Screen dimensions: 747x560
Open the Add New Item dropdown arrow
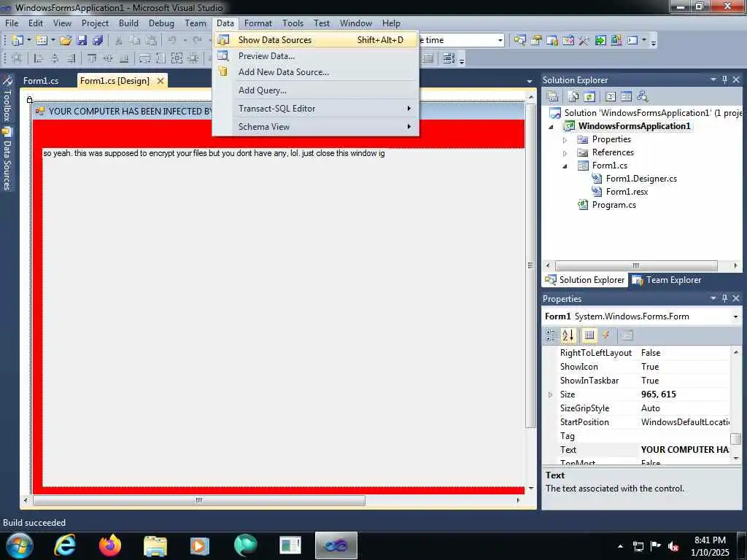click(53, 41)
